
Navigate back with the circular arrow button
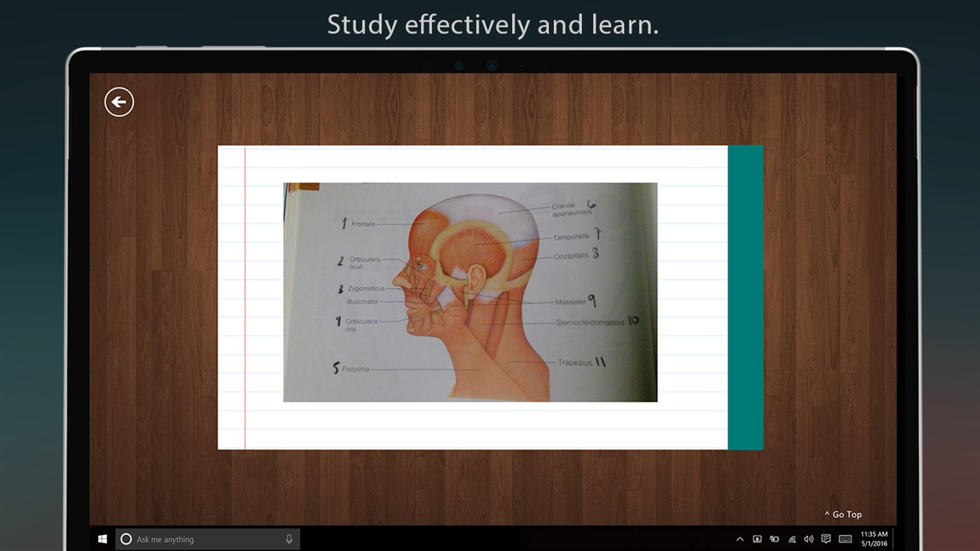pos(118,102)
